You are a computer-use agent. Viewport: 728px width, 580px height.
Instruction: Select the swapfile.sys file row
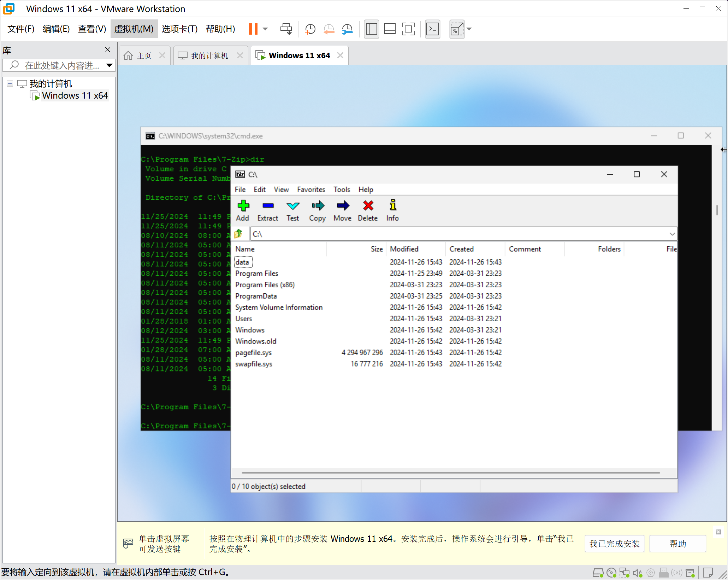coord(454,364)
